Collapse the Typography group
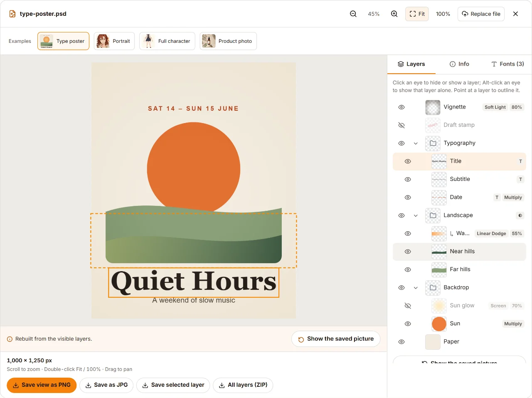 tap(416, 143)
